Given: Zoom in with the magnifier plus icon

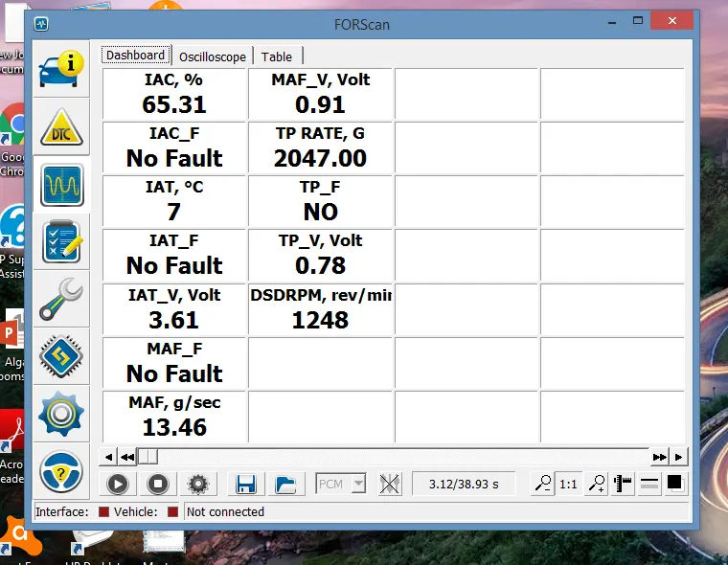Looking at the screenshot, I should coord(597,484).
